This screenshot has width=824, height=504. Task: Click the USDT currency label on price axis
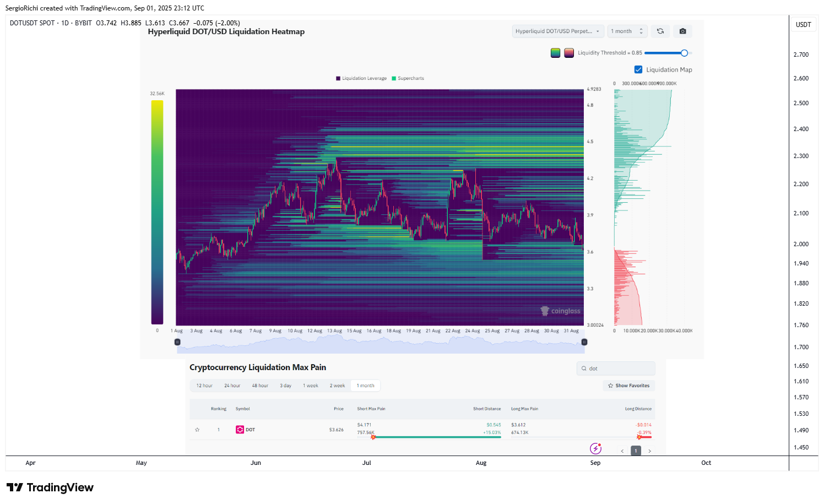[x=804, y=25]
